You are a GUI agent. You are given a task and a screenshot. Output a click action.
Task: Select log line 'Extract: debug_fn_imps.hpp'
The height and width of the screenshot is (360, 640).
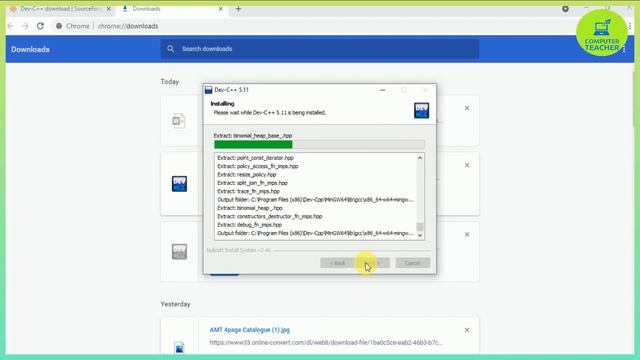coord(249,224)
